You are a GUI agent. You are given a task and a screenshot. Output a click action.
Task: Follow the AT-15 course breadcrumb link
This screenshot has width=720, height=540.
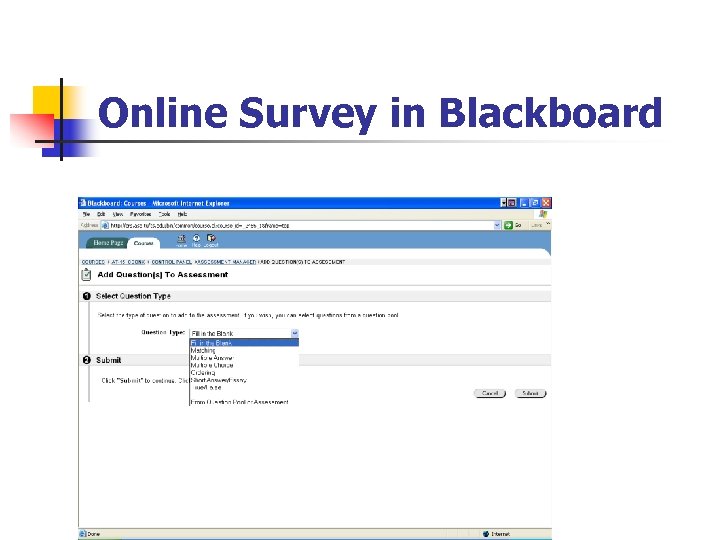128,262
